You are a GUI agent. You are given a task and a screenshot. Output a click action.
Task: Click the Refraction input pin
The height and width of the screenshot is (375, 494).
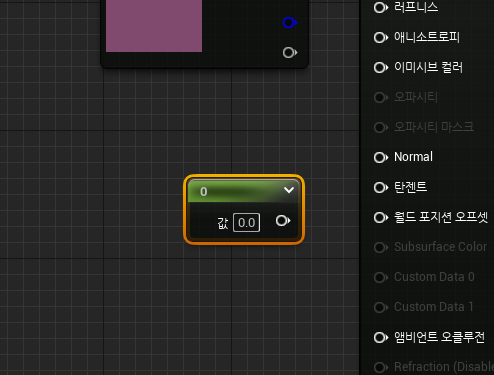[381, 367]
